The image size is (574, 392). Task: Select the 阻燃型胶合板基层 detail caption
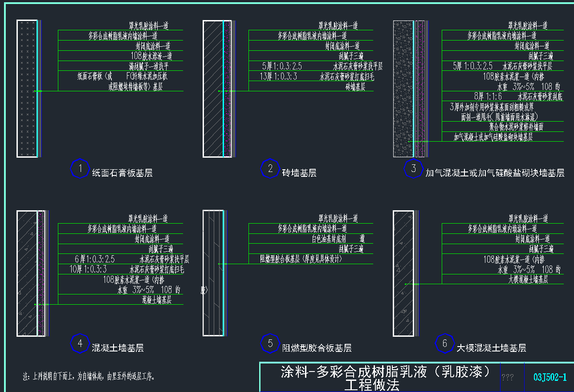317,348
